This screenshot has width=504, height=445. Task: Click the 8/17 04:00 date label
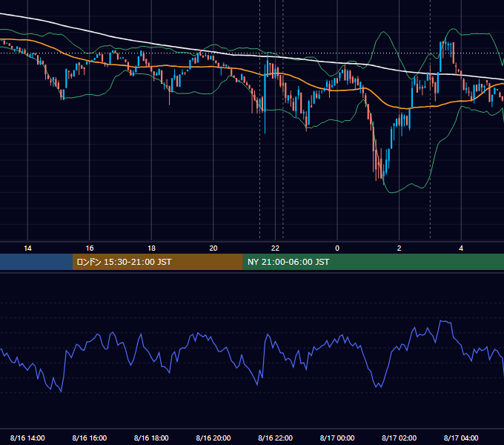pos(461,438)
